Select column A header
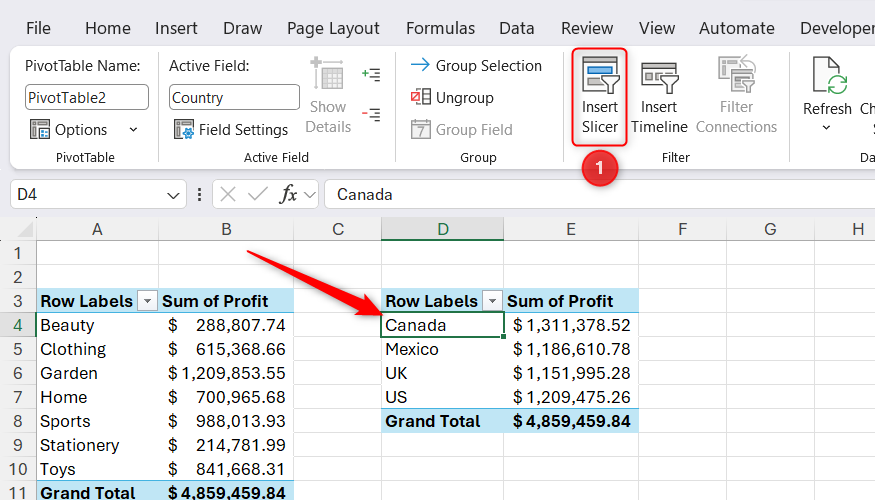 point(97,229)
